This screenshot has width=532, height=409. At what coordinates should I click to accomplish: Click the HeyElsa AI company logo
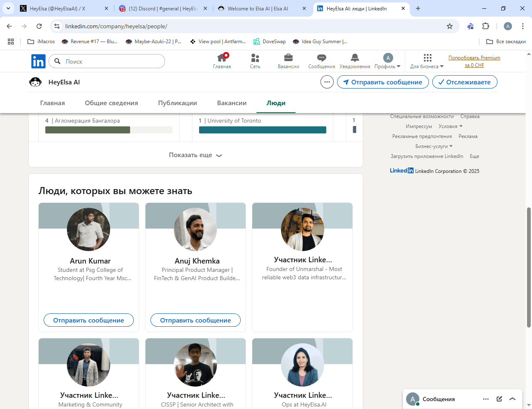35,82
